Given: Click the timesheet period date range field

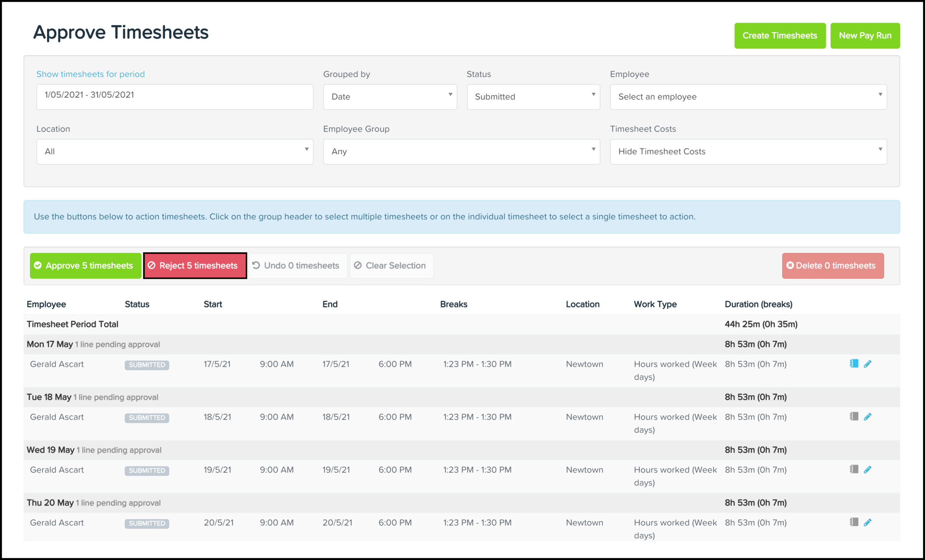Looking at the screenshot, I should 175,97.
